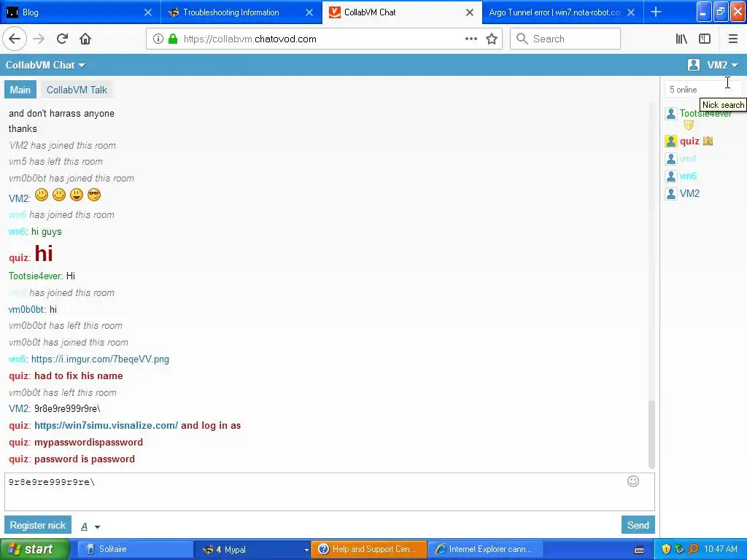Click the shield badge under Tootsie4ever
Screen dimensions: 747x560
click(x=689, y=125)
